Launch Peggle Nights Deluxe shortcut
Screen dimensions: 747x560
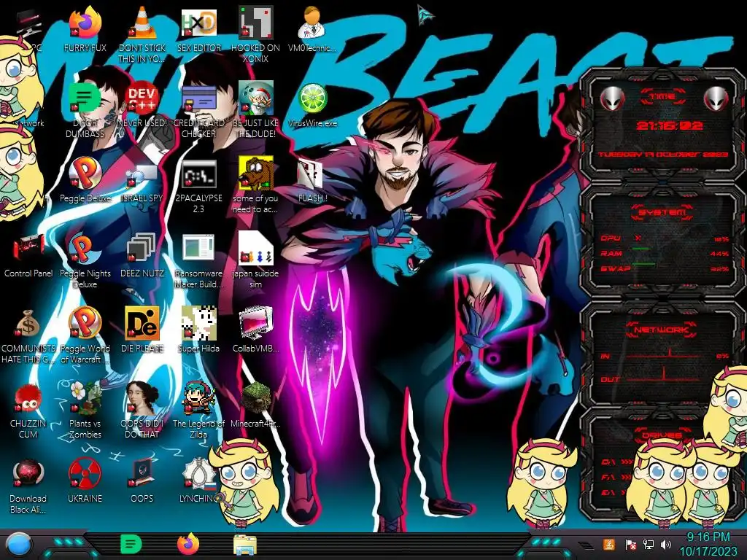click(85, 248)
